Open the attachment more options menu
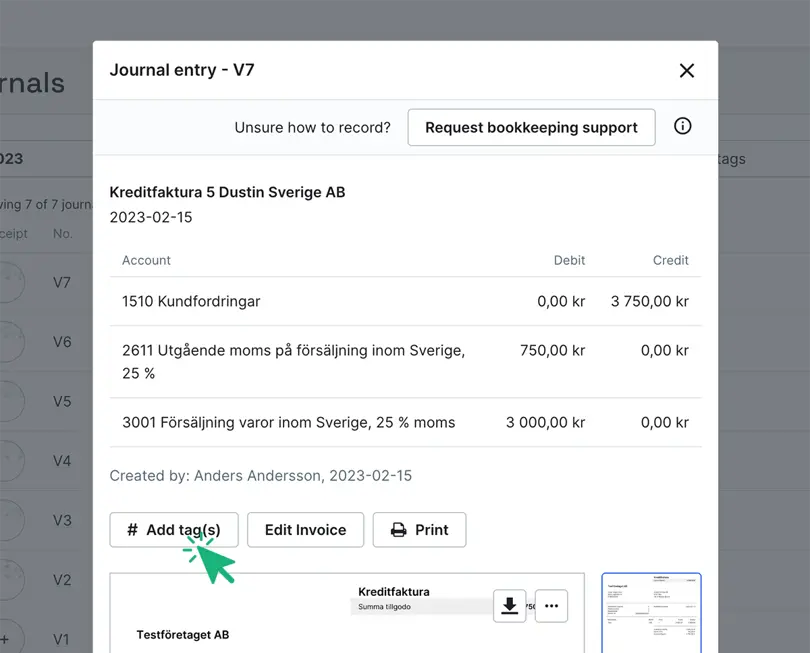The height and width of the screenshot is (653, 810). [x=551, y=605]
